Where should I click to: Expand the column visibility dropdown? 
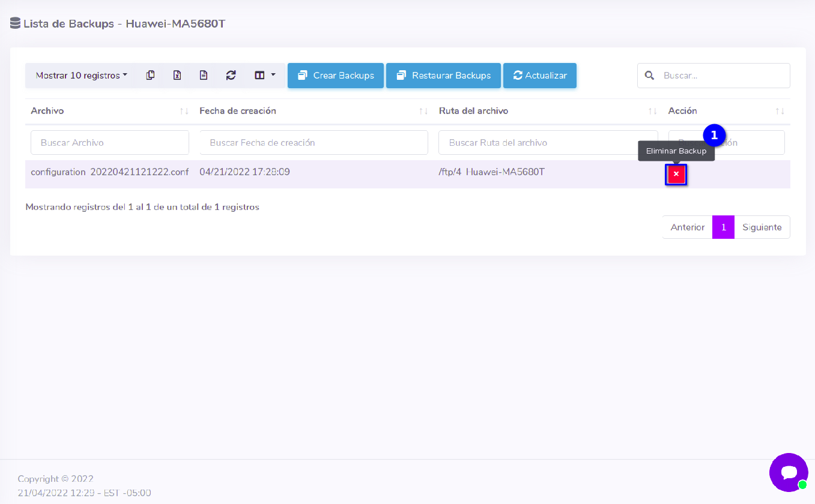click(264, 76)
